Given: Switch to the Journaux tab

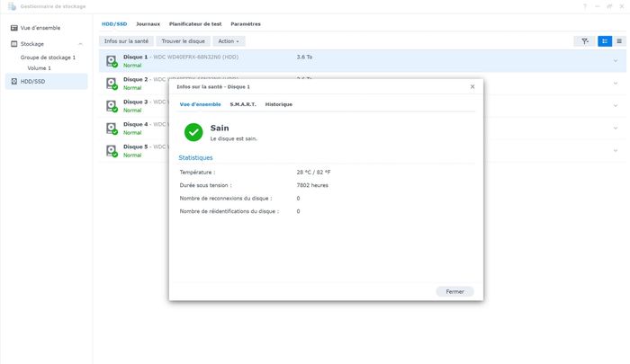Looking at the screenshot, I should click(148, 24).
